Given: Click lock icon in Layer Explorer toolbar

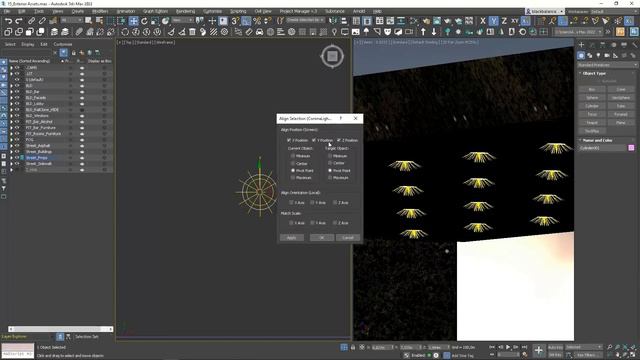Looking at the screenshot, I should tap(73, 53).
